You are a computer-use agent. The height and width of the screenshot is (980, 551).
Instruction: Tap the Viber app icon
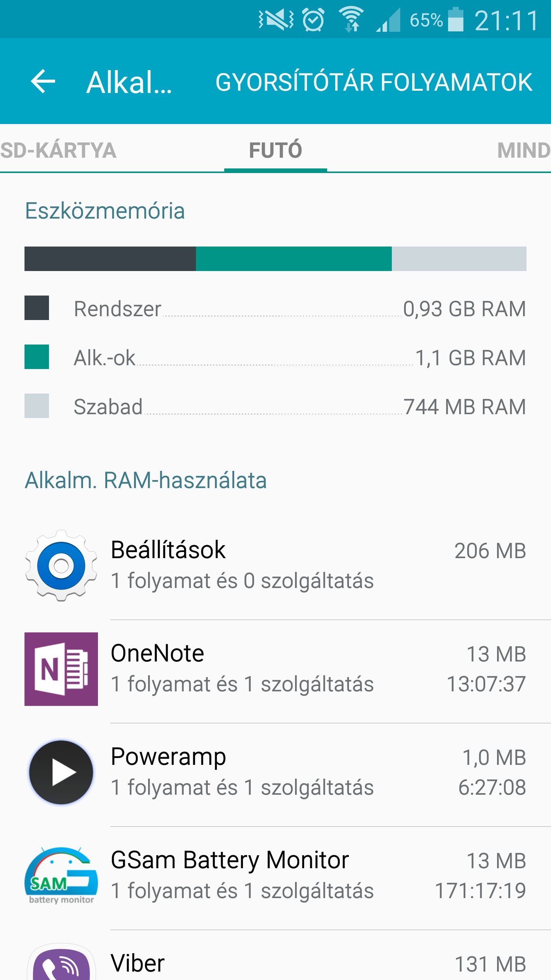(x=61, y=962)
